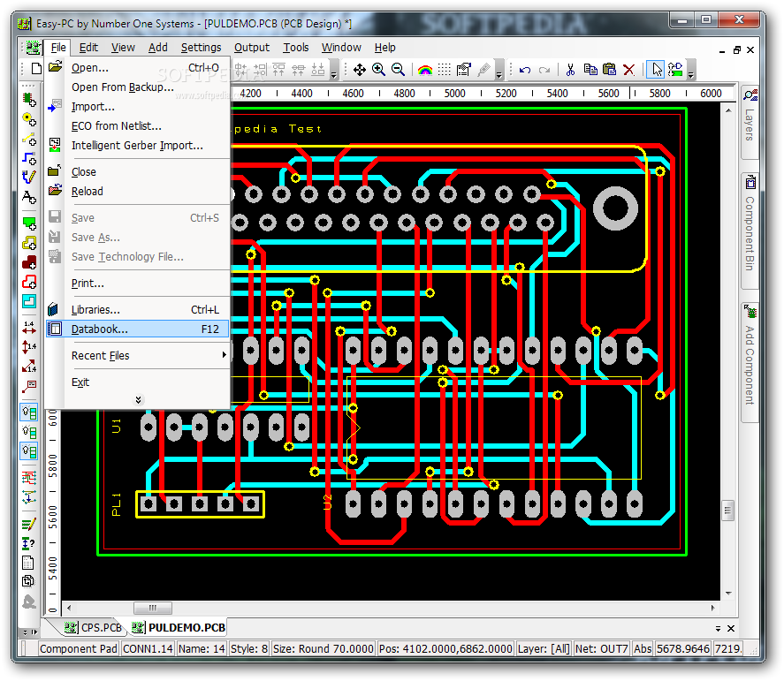Click the dotted Grids icon

tap(445, 70)
